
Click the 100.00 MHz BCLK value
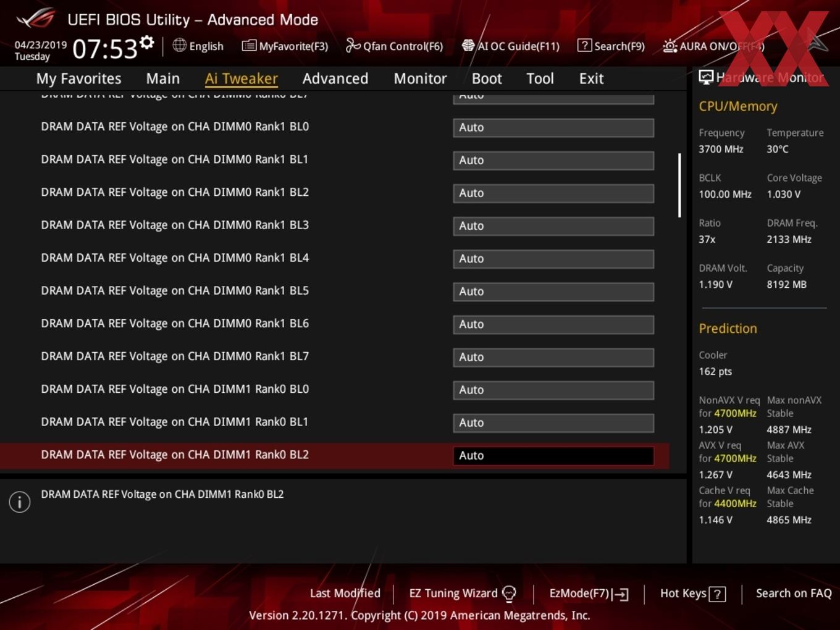click(x=725, y=194)
